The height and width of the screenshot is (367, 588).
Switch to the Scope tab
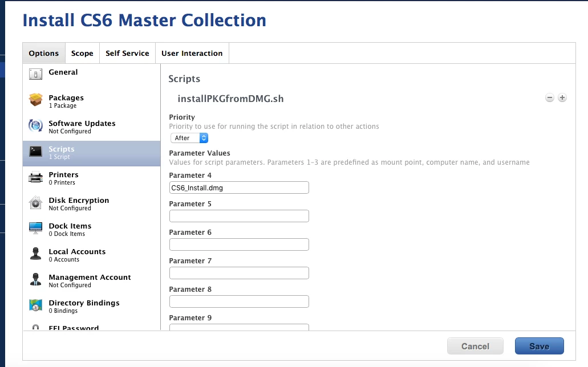[x=82, y=53]
